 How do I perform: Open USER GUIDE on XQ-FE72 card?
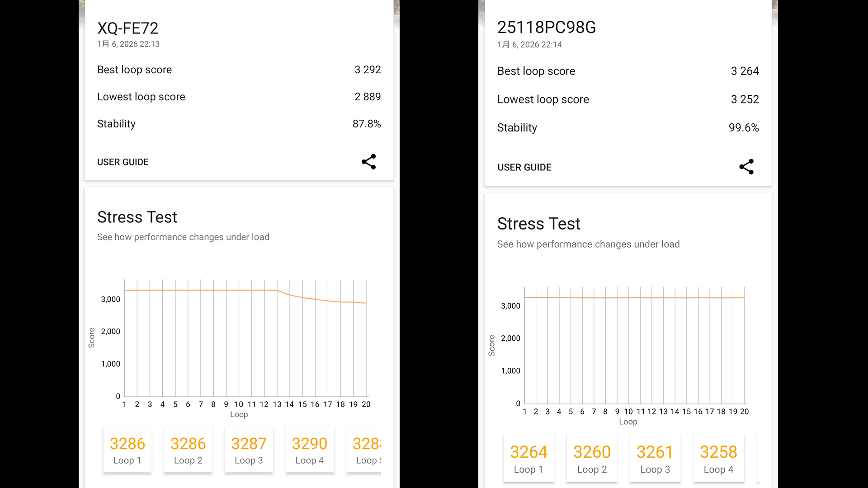(123, 162)
